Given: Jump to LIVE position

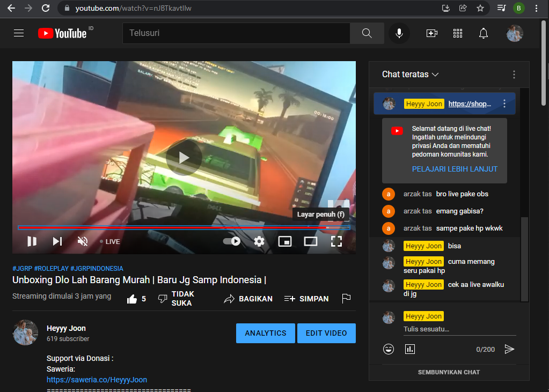Looking at the screenshot, I should click(x=110, y=241).
